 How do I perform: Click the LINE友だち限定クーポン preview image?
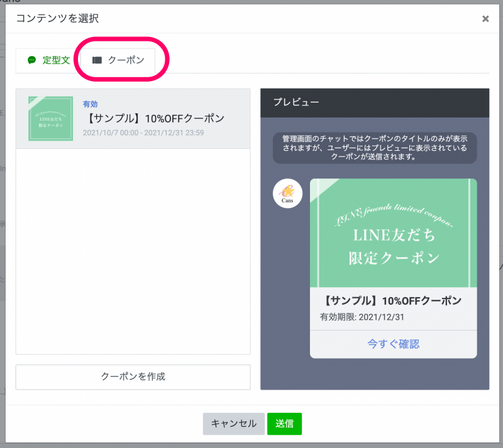[393, 233]
